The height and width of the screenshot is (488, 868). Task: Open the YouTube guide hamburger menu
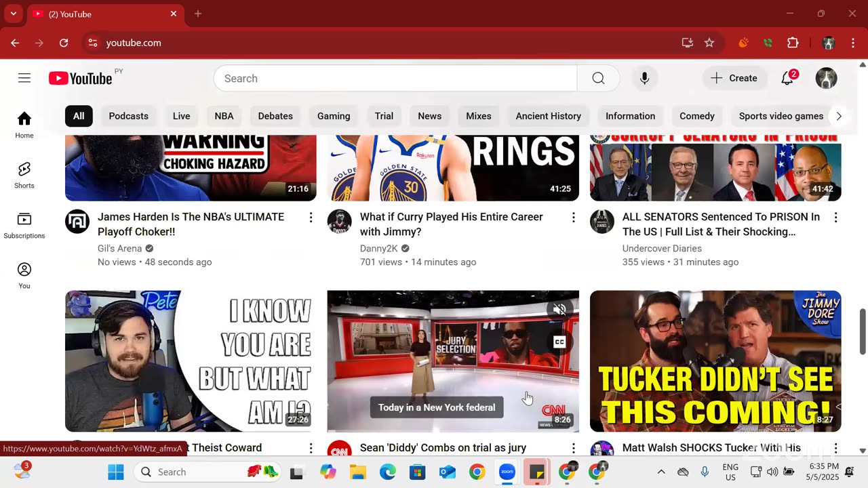(x=24, y=78)
